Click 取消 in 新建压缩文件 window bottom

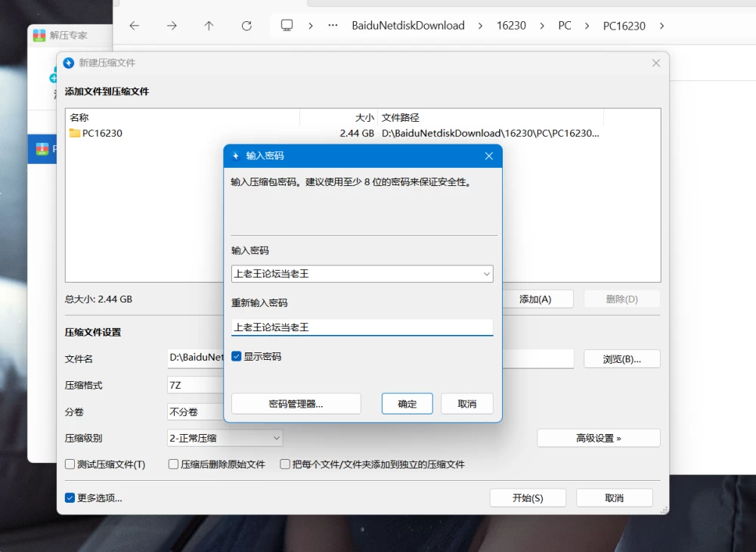click(x=614, y=498)
